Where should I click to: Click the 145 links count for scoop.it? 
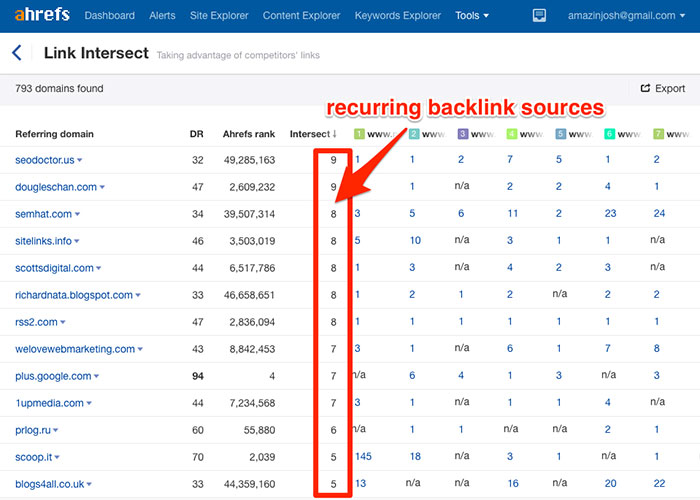(x=363, y=456)
